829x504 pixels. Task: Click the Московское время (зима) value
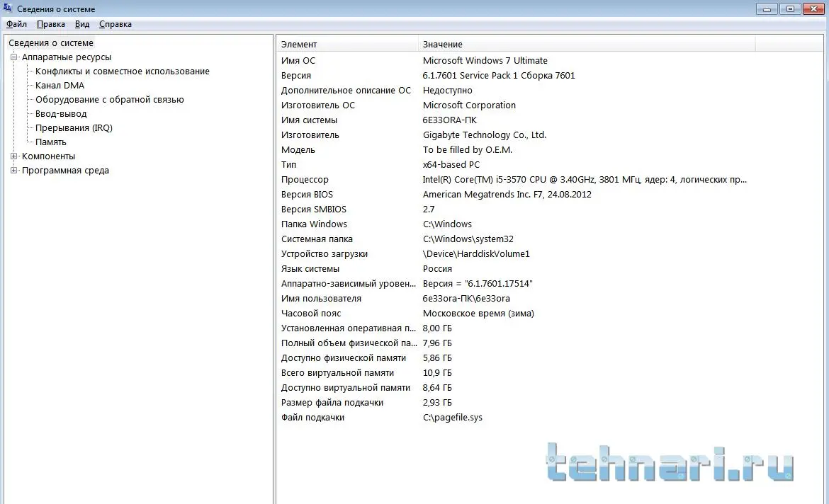point(478,314)
